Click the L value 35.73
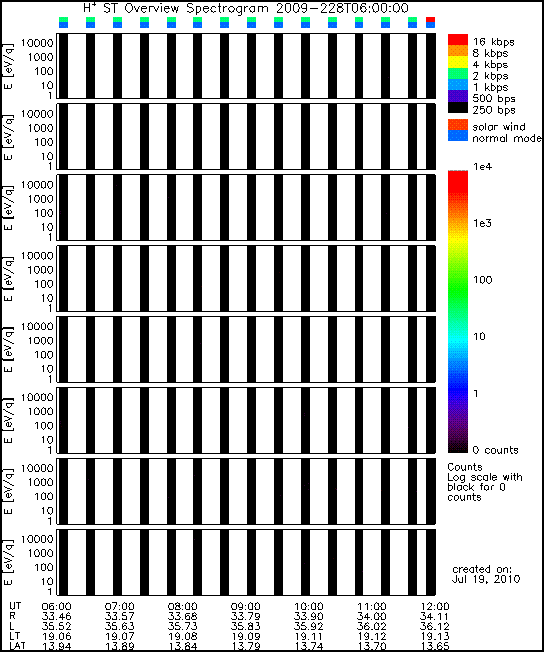Viewport: 544px width, 652px height. 183,627
